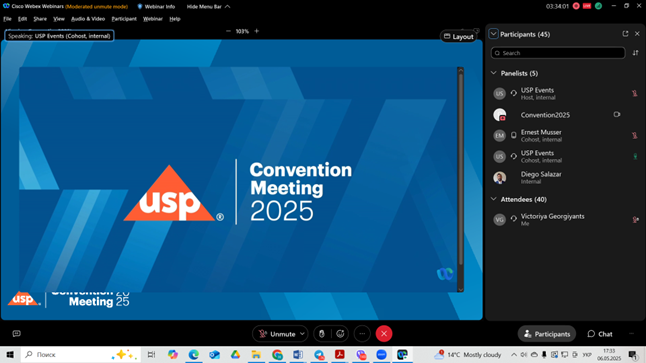
Task: Open the reactions emoji icon
Action: (340, 334)
